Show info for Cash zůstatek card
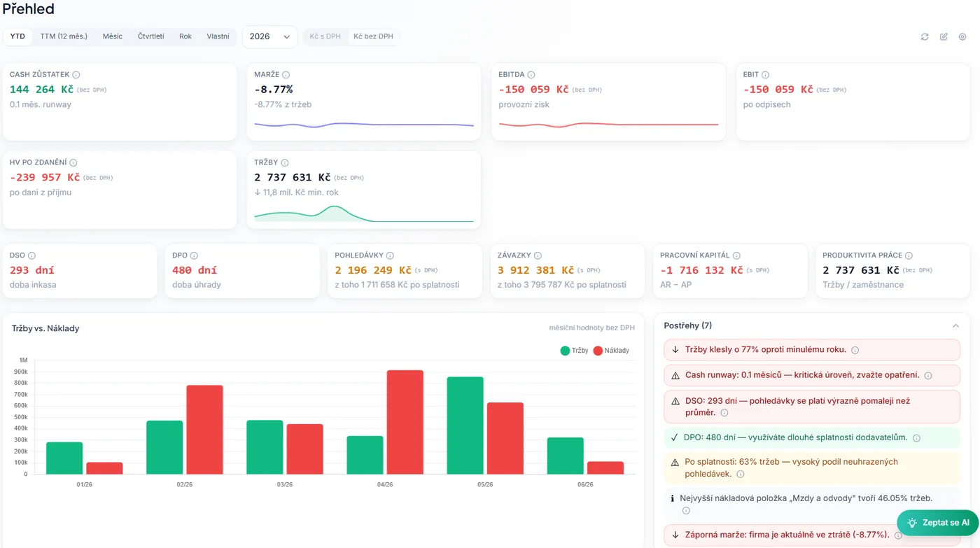980x548 pixels. coord(76,75)
